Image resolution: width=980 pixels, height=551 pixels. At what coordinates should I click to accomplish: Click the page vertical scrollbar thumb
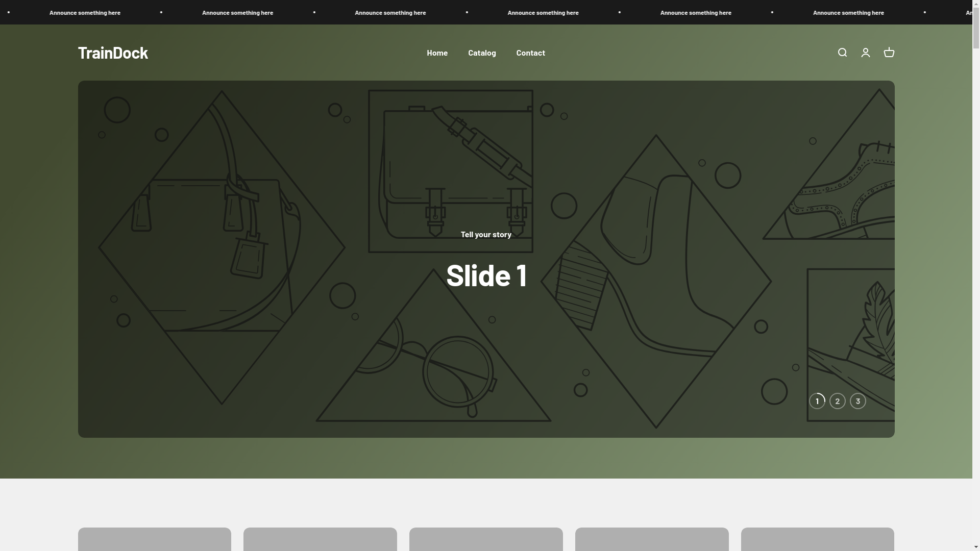(976, 28)
